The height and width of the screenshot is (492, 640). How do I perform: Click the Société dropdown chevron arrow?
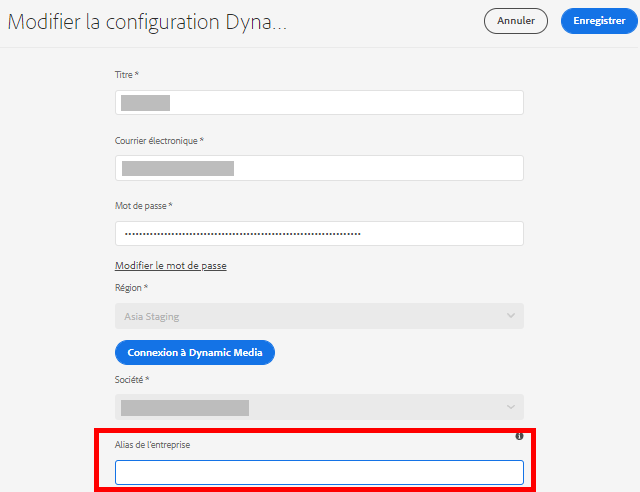pos(510,407)
